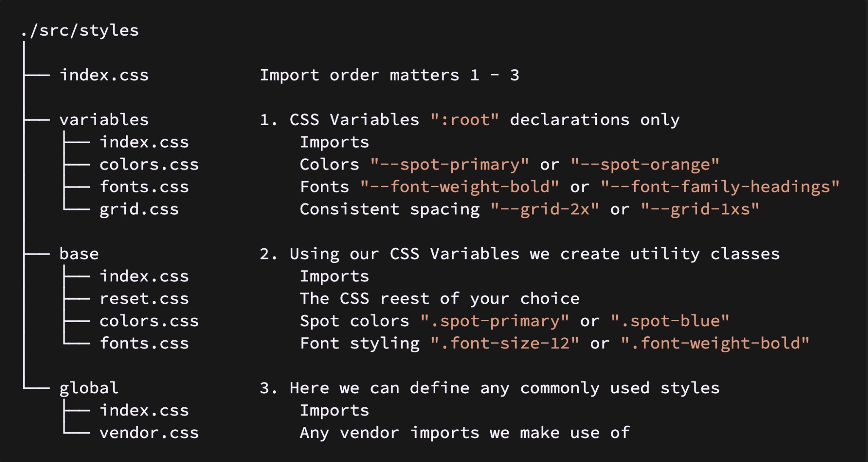Image resolution: width=868 pixels, height=462 pixels.
Task: Select the ./src/styles root path
Action: coord(80,31)
